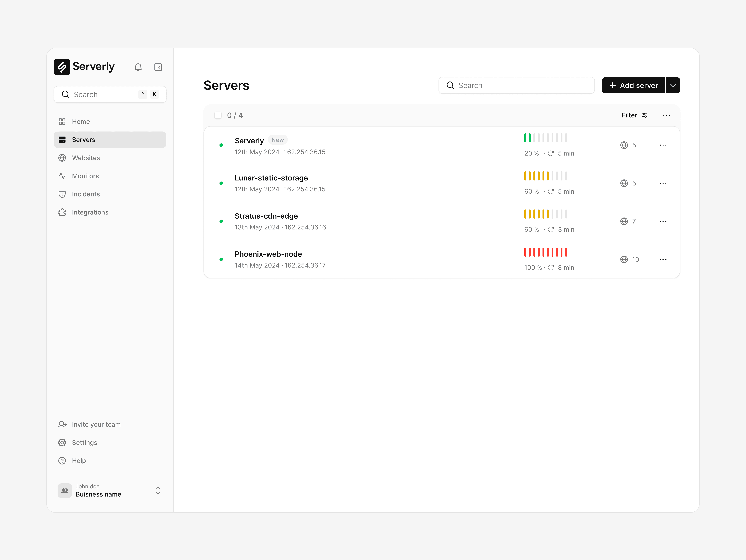Go to Websites in sidebar
This screenshot has width=746, height=560.
86,158
